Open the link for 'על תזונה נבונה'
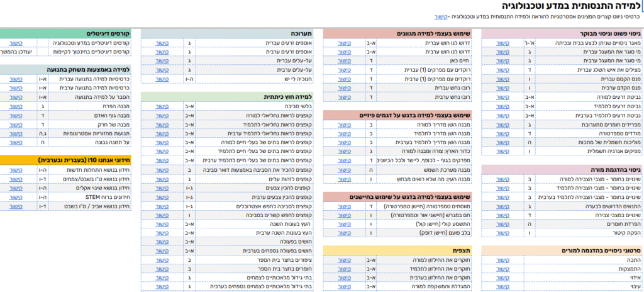 (x=16, y=142)
